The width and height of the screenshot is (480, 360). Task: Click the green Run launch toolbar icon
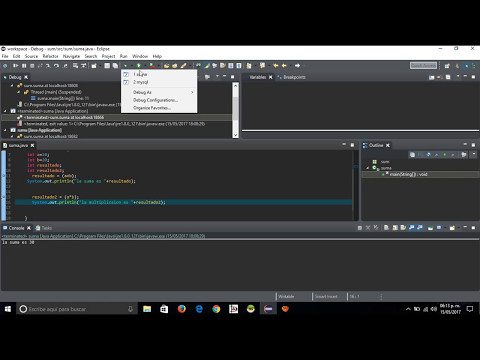[x=139, y=66]
